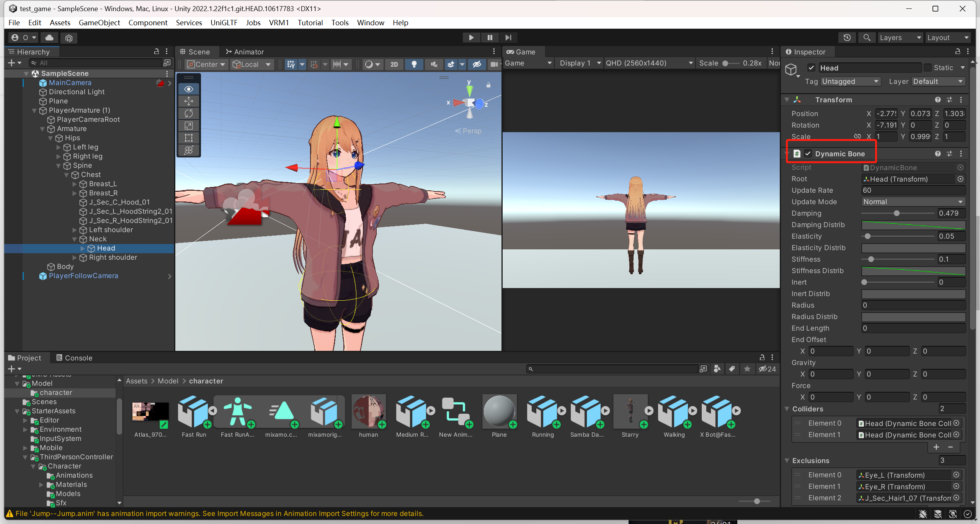Open Unity cloud services via the cloud icon
Screen dimensions: 980x524
tap(49, 38)
